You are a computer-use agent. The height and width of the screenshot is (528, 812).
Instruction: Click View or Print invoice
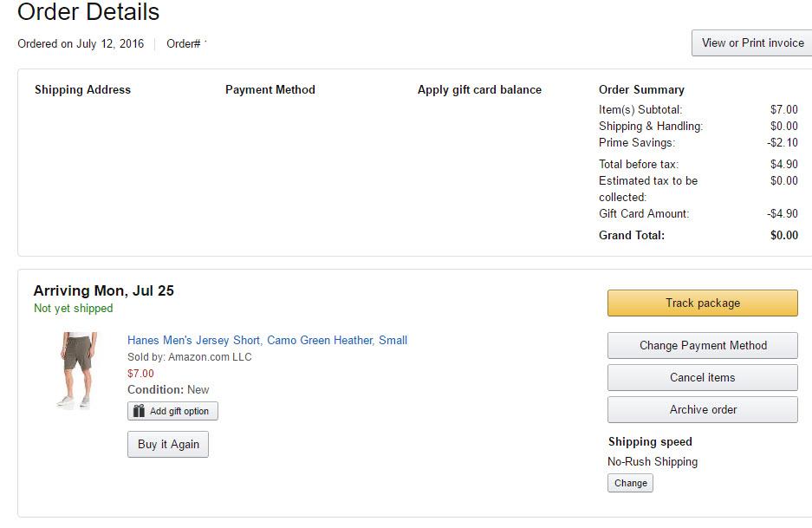pyautogui.click(x=752, y=42)
